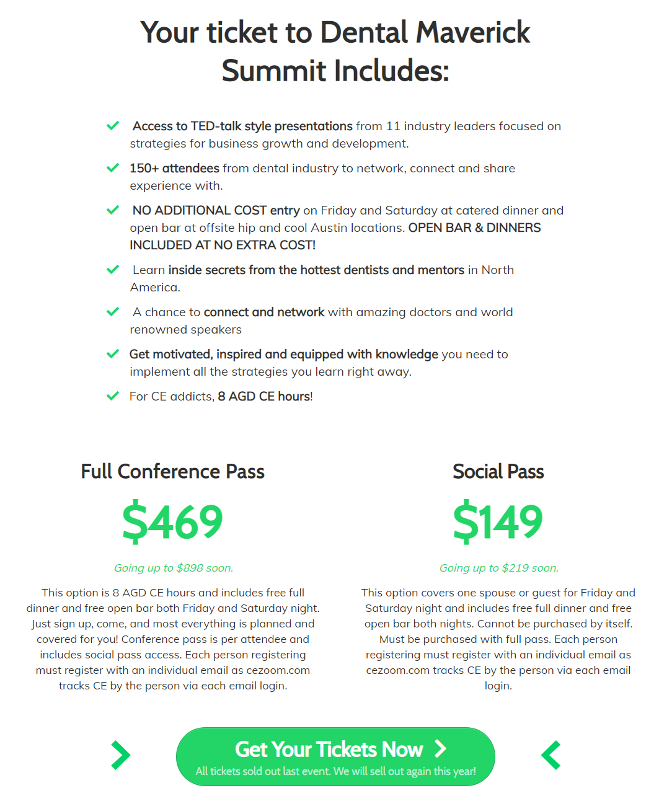
Task: Click the checkmark next to connect and network
Action: (x=113, y=312)
